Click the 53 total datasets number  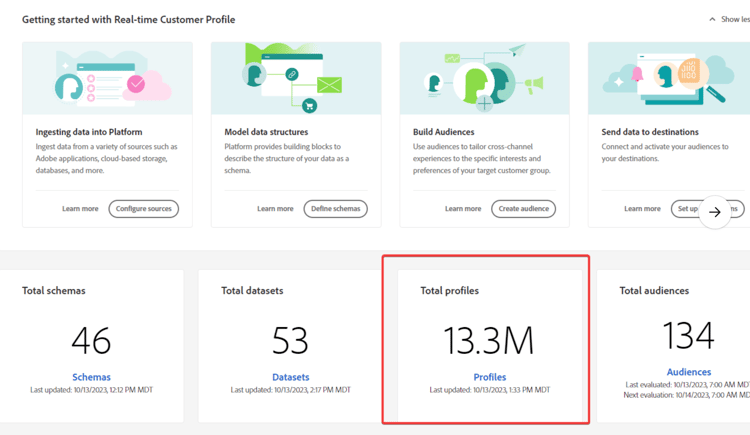(290, 341)
